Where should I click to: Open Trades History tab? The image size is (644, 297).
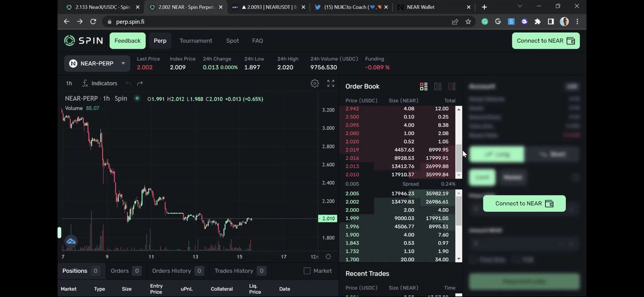click(x=240, y=271)
